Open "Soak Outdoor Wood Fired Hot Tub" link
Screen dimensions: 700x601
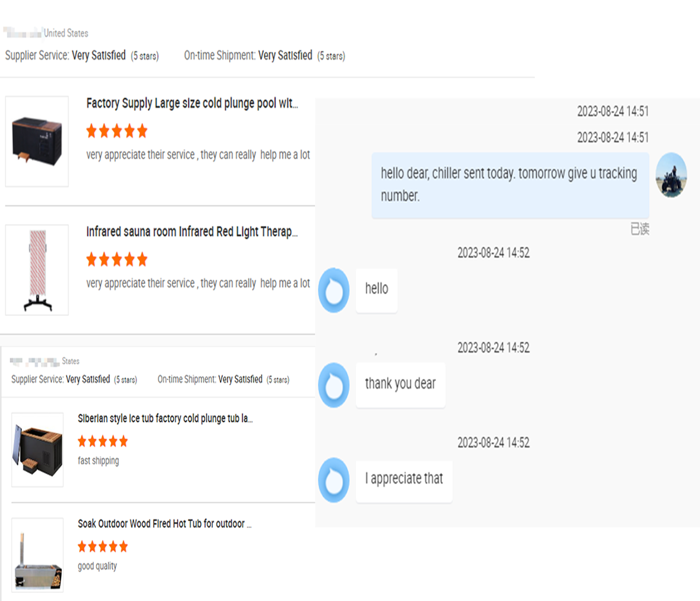click(165, 523)
